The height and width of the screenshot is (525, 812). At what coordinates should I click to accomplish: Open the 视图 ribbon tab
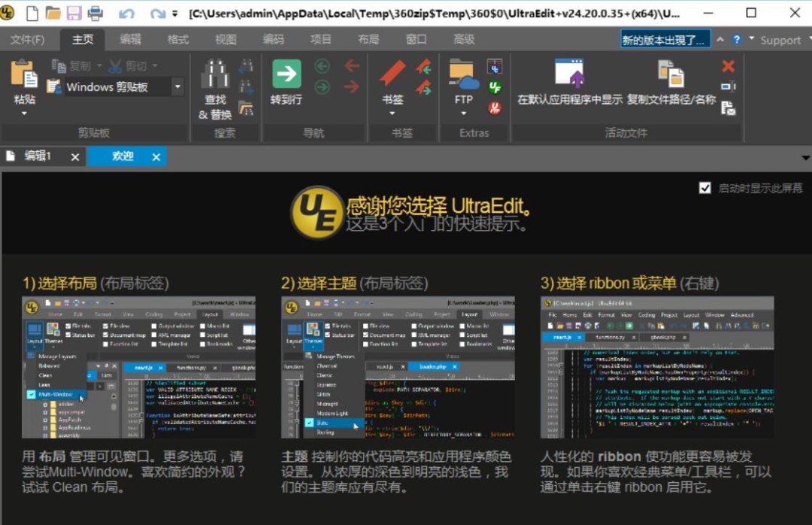[x=225, y=39]
